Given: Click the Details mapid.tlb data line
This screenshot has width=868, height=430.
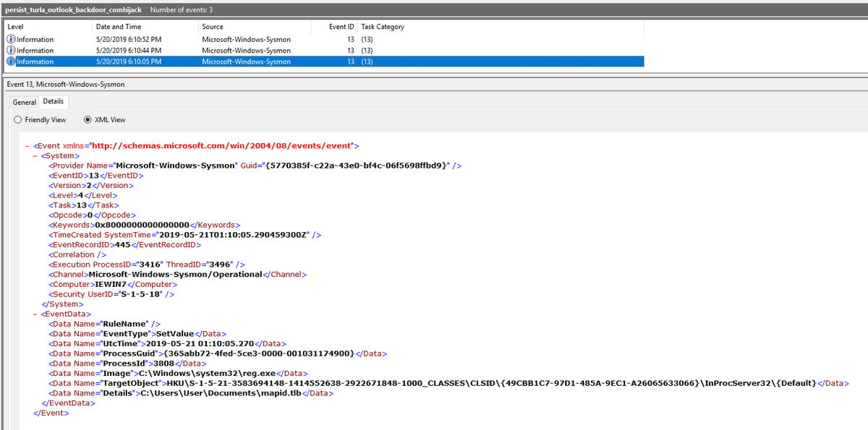Looking at the screenshot, I should click(x=190, y=393).
